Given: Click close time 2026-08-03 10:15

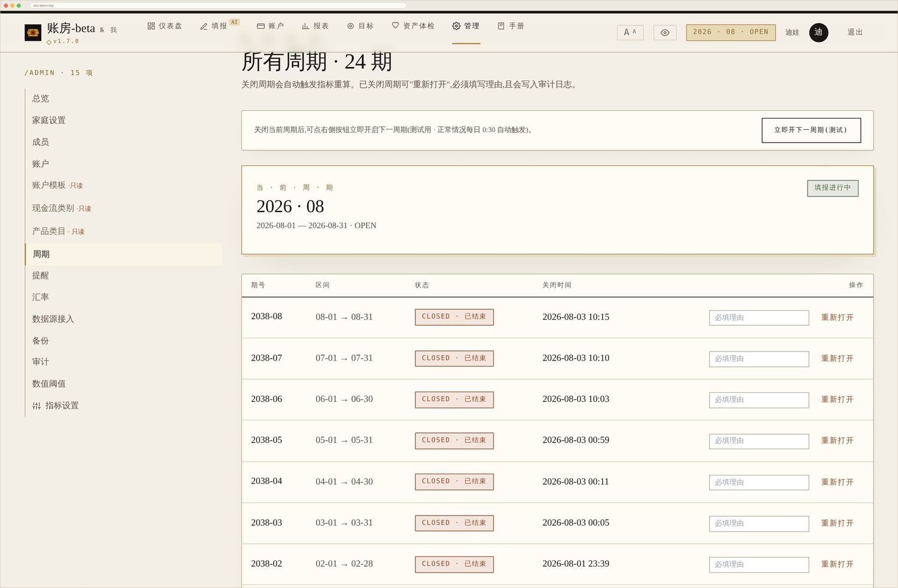Looking at the screenshot, I should pos(576,317).
